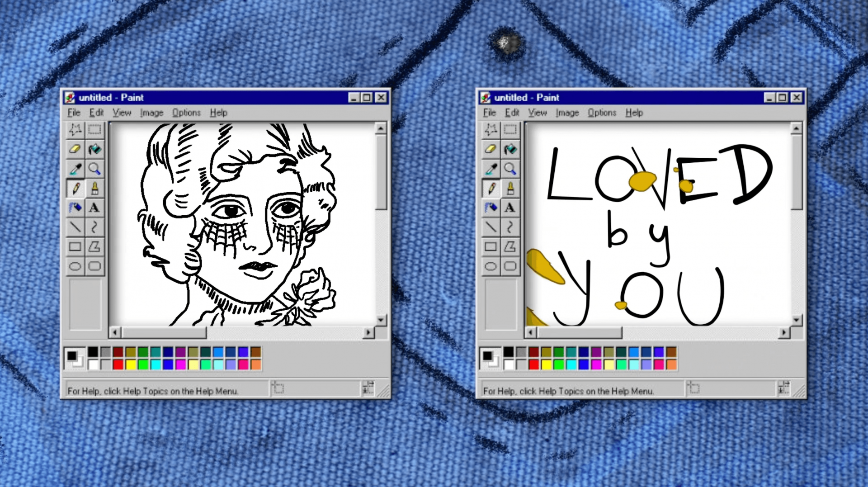
Task: Choose Airbrush tool in left Paint window
Action: tap(75, 208)
